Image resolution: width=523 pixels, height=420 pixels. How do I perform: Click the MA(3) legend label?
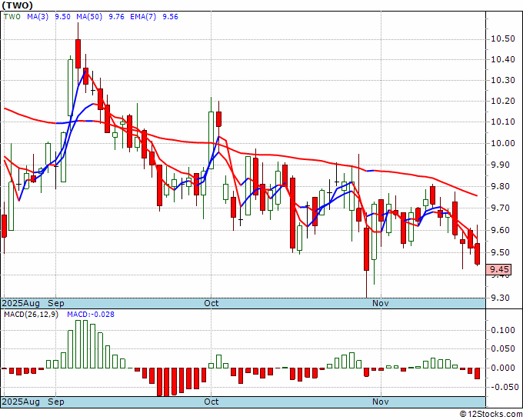click(38, 17)
